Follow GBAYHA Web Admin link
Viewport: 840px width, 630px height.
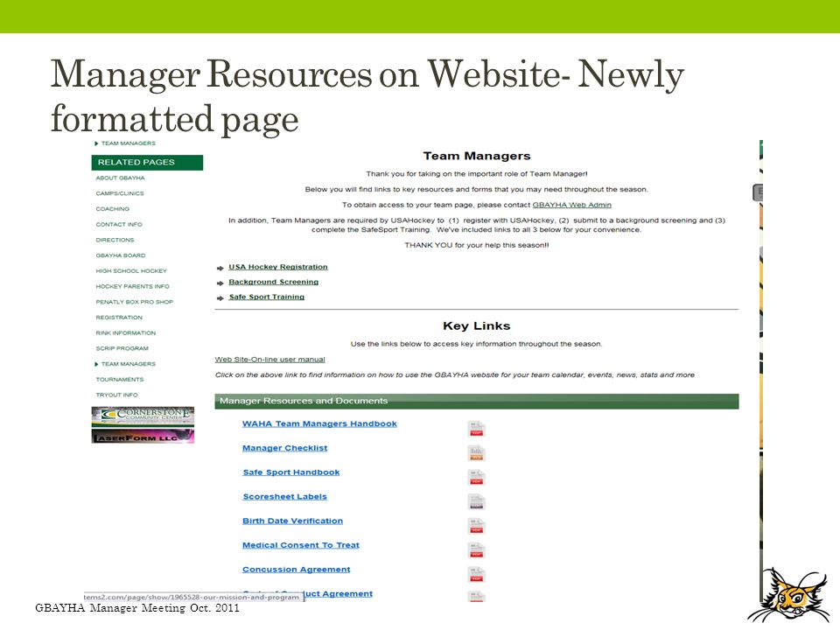pyautogui.click(x=571, y=205)
